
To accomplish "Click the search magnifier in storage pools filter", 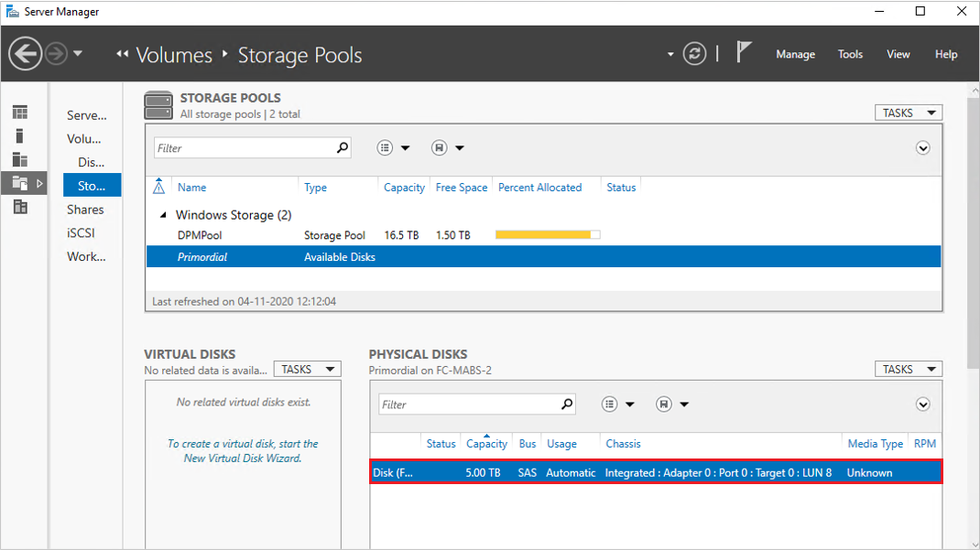I will click(343, 147).
